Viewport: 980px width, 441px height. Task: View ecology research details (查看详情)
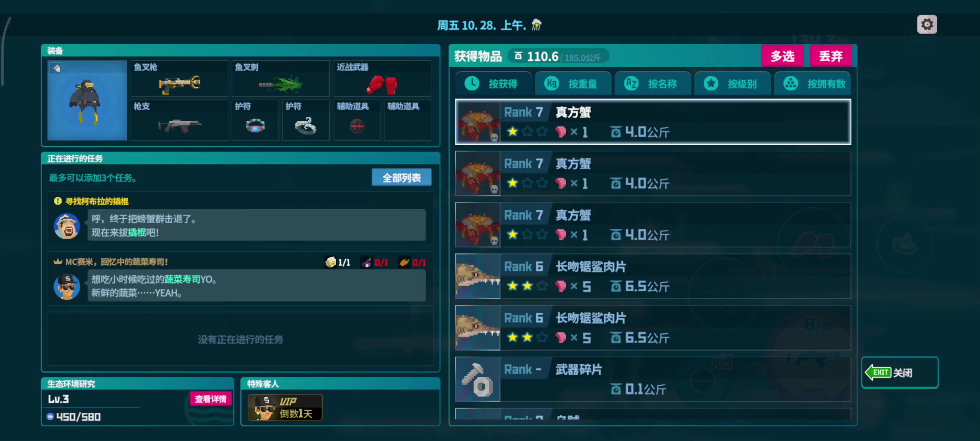(x=211, y=398)
